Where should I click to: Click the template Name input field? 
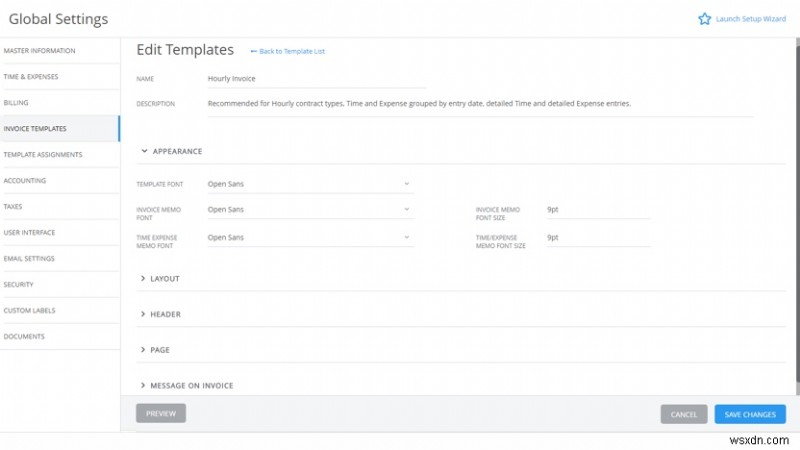point(316,77)
